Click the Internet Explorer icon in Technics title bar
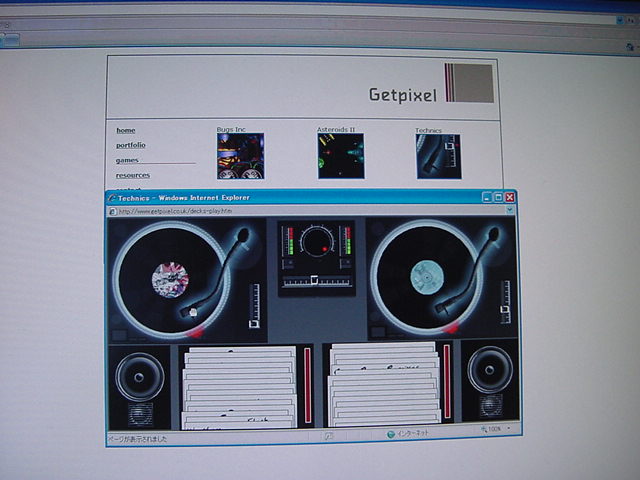The image size is (640, 480). click(112, 198)
